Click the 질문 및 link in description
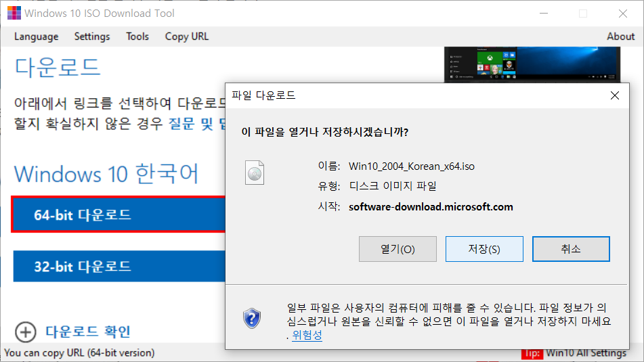Image resolution: width=644 pixels, height=362 pixels. click(x=197, y=124)
